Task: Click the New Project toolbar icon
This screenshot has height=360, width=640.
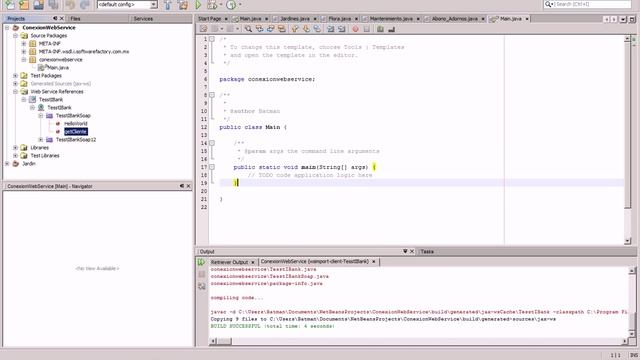Action: [24, 4]
